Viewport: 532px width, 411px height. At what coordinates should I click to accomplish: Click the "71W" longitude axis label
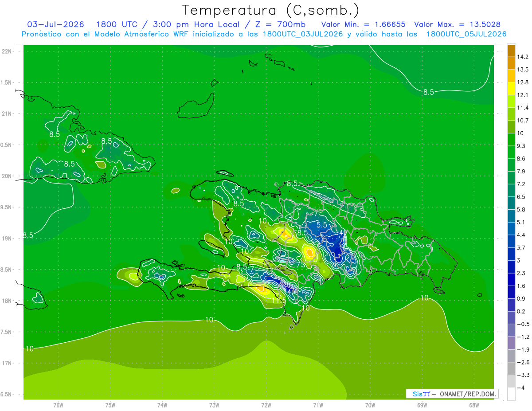point(318,405)
